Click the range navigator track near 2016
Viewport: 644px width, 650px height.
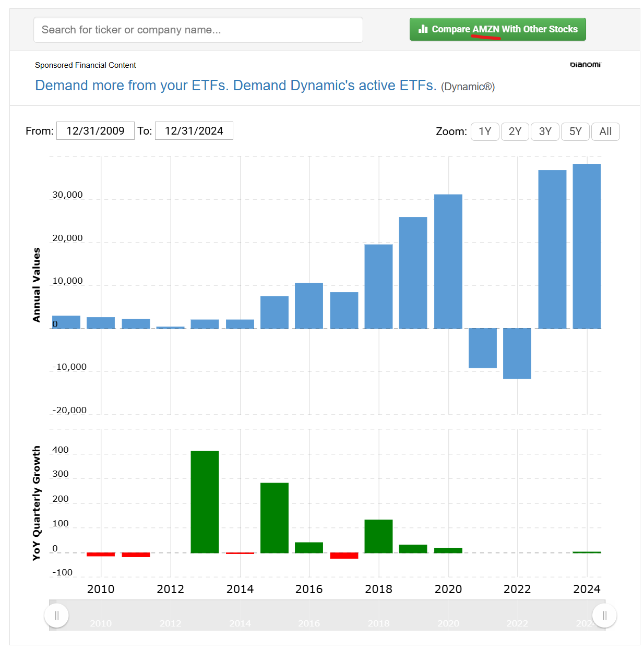(309, 616)
